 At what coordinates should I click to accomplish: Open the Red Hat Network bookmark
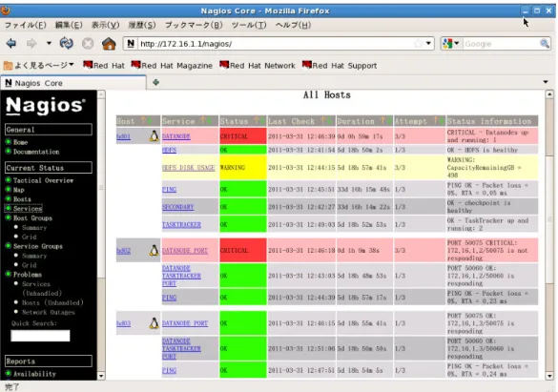[258, 66]
